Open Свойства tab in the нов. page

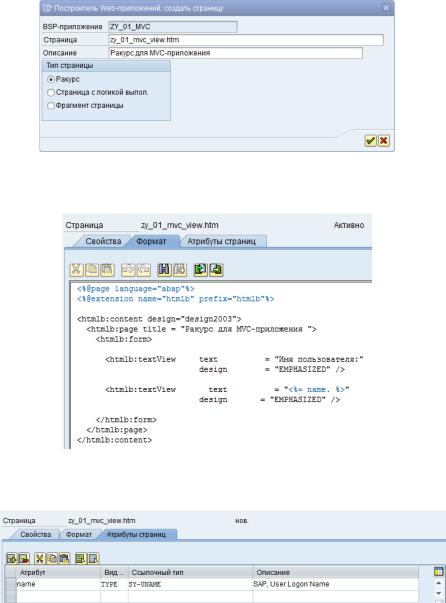click(x=35, y=535)
